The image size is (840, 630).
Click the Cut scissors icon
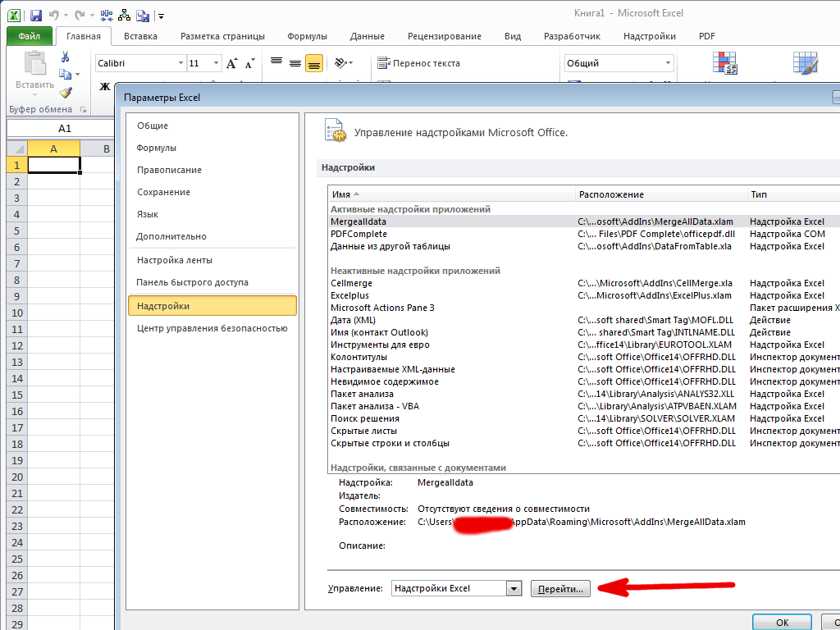point(66,57)
